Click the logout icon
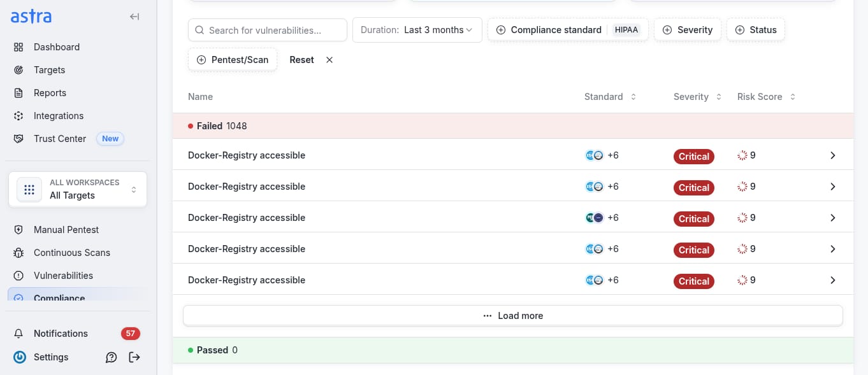Viewport: 868px width, 375px height. point(134,357)
